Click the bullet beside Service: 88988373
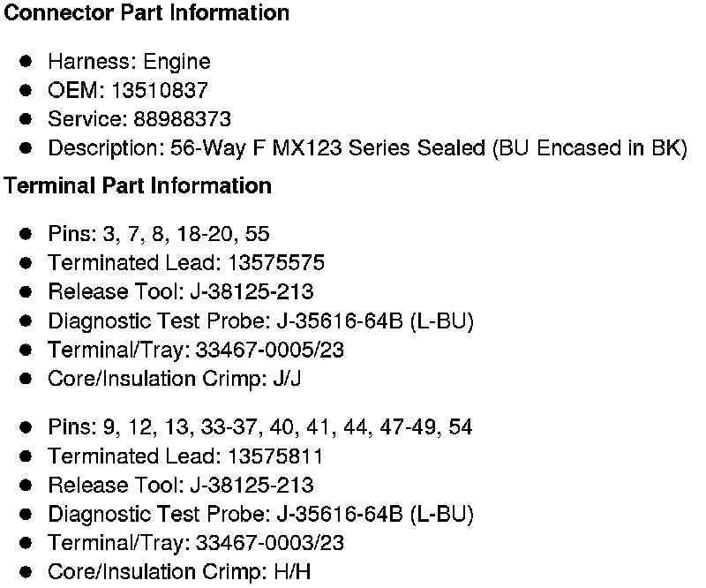The height and width of the screenshot is (588, 706). (26, 119)
